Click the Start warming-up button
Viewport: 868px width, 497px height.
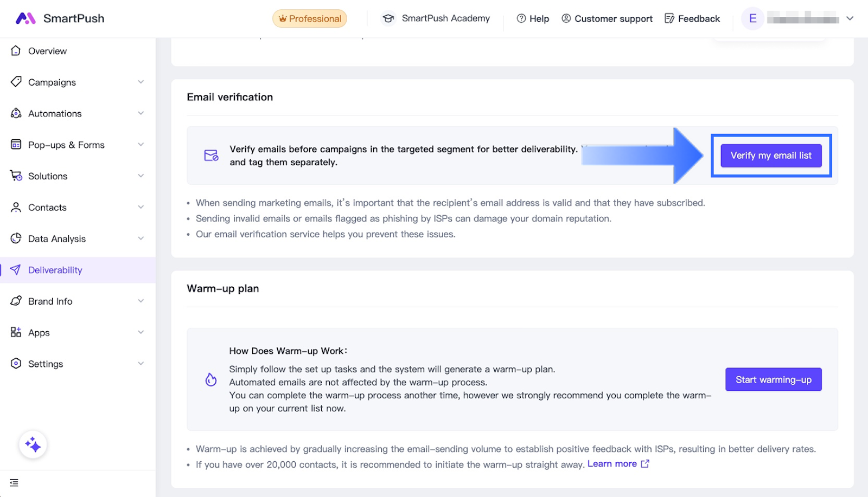[x=773, y=379]
